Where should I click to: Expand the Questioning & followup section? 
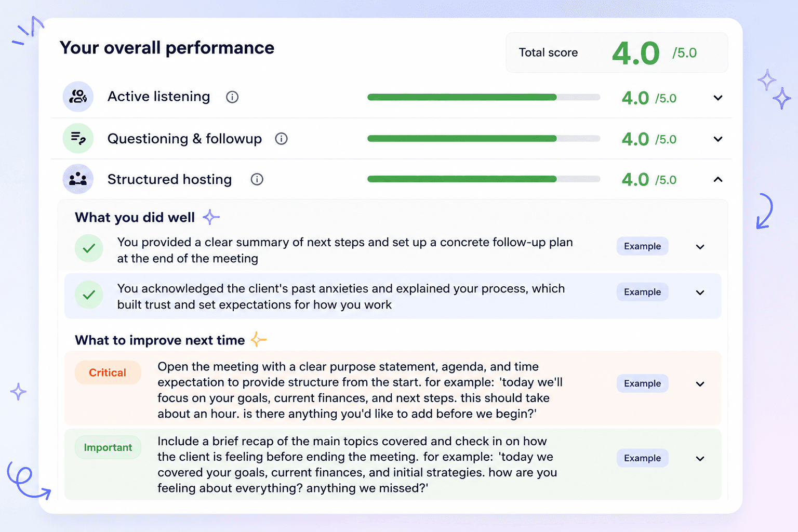pyautogui.click(x=718, y=139)
